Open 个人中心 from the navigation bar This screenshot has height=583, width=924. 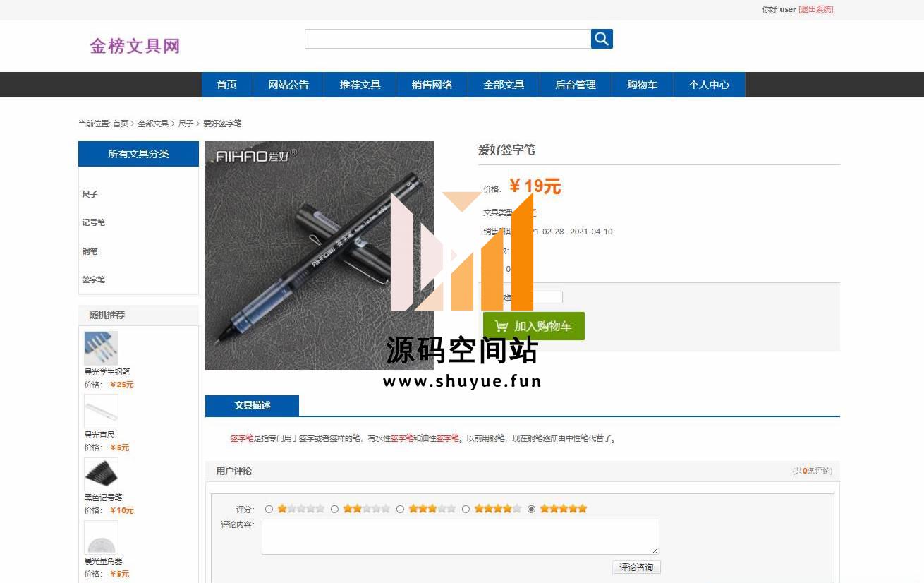click(709, 85)
